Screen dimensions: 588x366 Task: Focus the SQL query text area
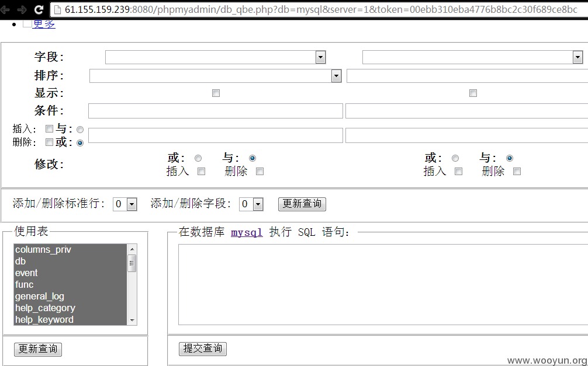383,285
